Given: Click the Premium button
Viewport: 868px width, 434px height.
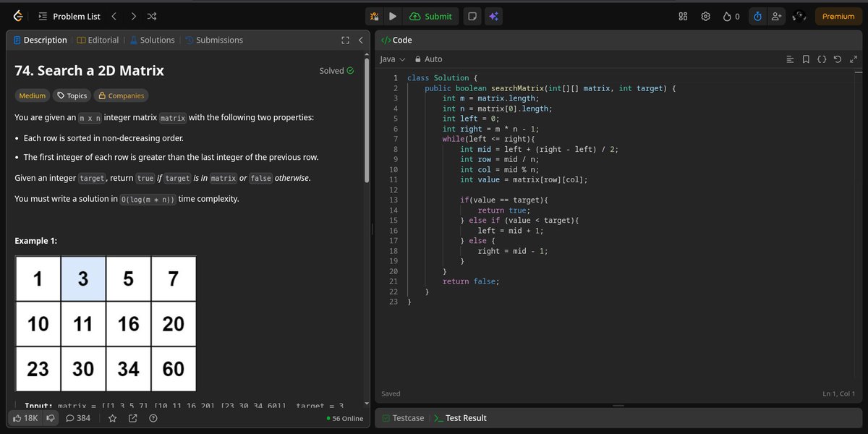Looking at the screenshot, I should (x=838, y=16).
